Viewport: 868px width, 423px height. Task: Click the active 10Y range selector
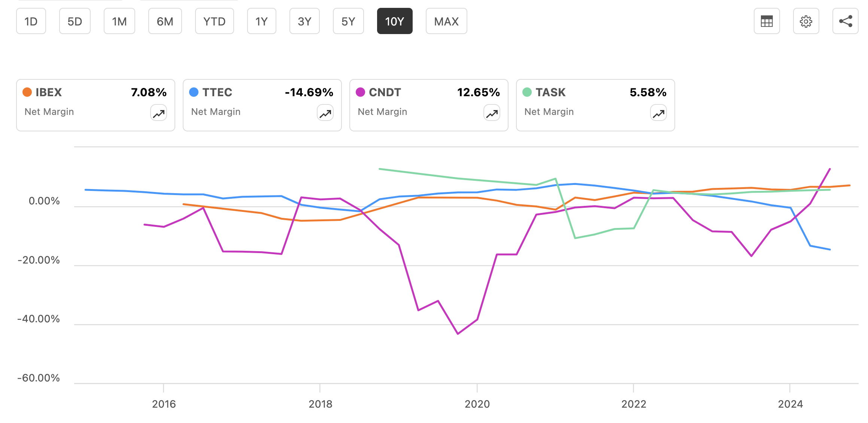click(395, 21)
